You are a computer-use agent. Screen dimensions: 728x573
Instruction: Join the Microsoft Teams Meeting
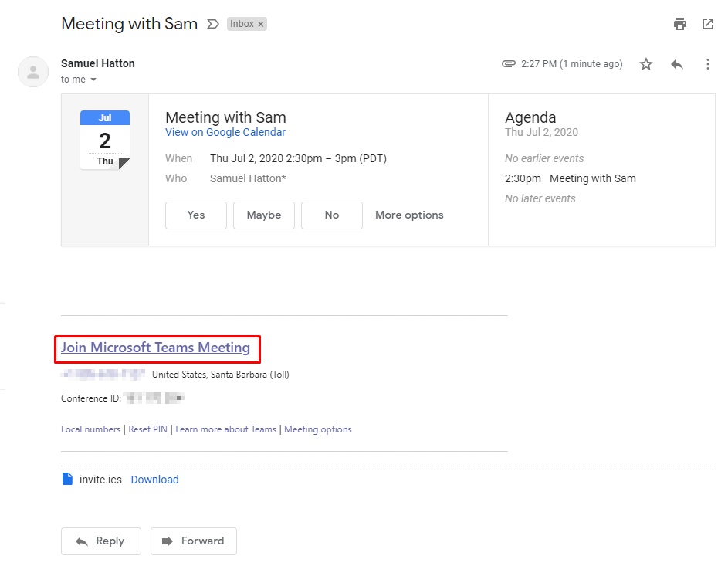tap(157, 348)
